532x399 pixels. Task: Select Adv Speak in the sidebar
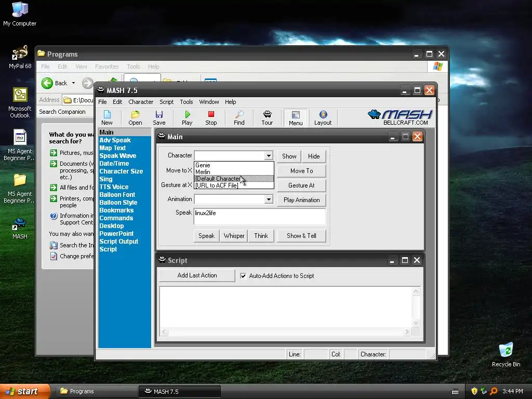pos(115,140)
